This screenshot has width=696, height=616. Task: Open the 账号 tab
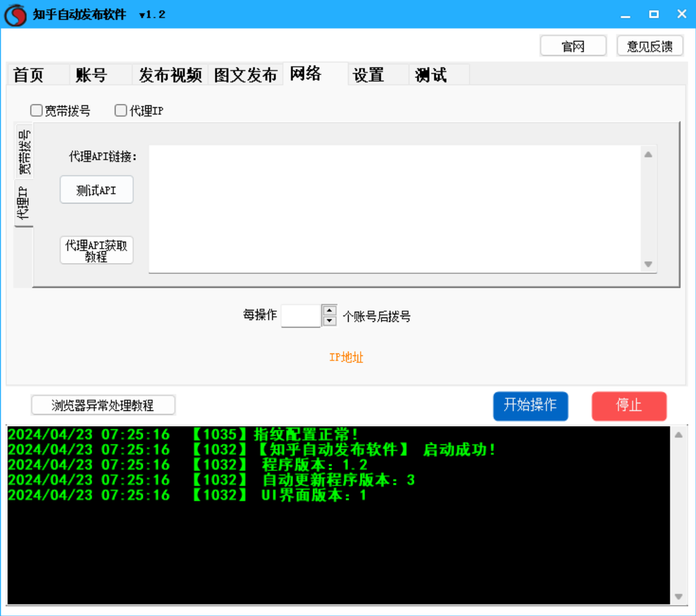coord(100,75)
